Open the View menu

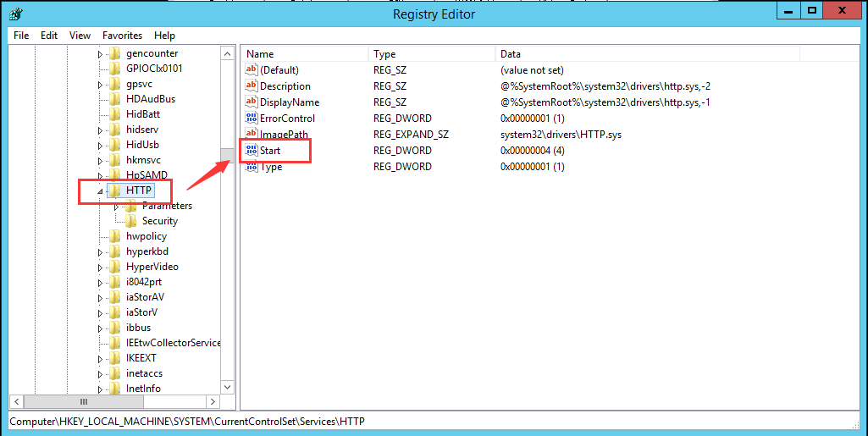tap(80, 36)
